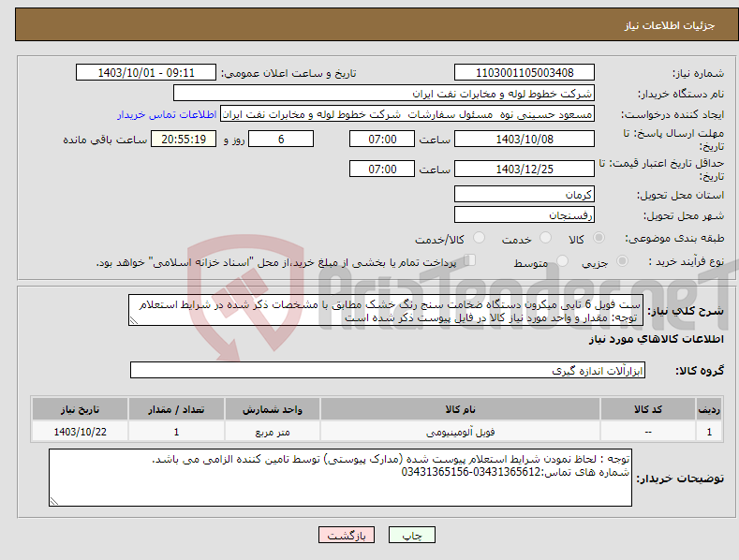739x560 pixels.
Task: Select the خدمت radio button
Action: pos(545,238)
